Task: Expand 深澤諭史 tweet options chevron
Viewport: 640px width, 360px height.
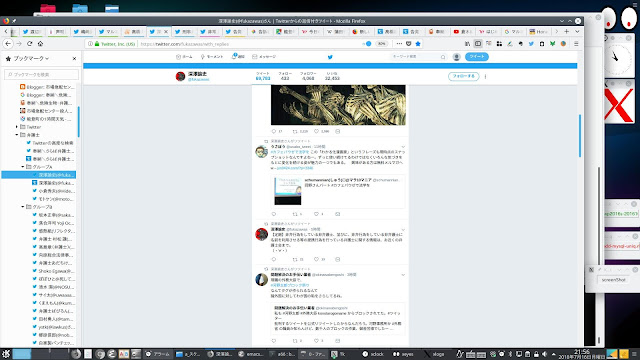Action: 403,229
